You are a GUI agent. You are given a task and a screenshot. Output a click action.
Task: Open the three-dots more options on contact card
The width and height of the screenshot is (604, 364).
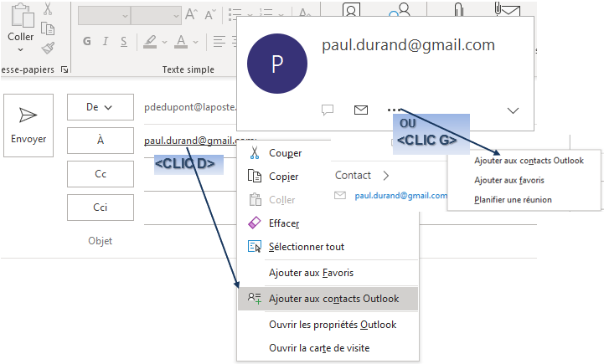click(x=394, y=110)
